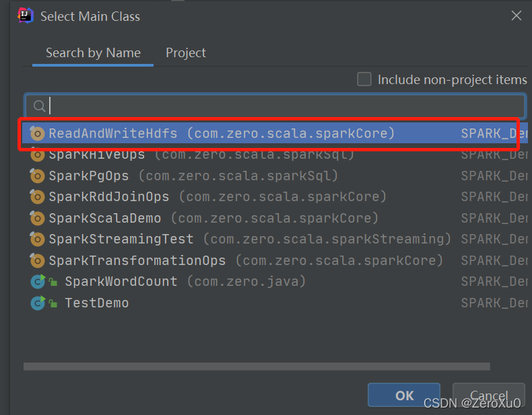Click the SparkRddJoinOps Scala object icon
This screenshot has height=415, width=532.
click(37, 197)
